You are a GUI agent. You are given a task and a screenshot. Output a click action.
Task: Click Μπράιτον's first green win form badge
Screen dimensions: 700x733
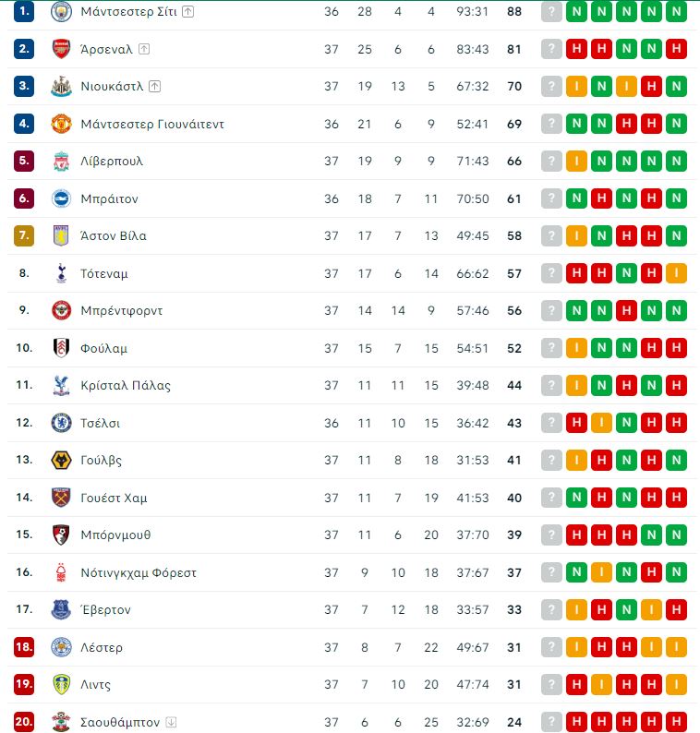coord(576,198)
